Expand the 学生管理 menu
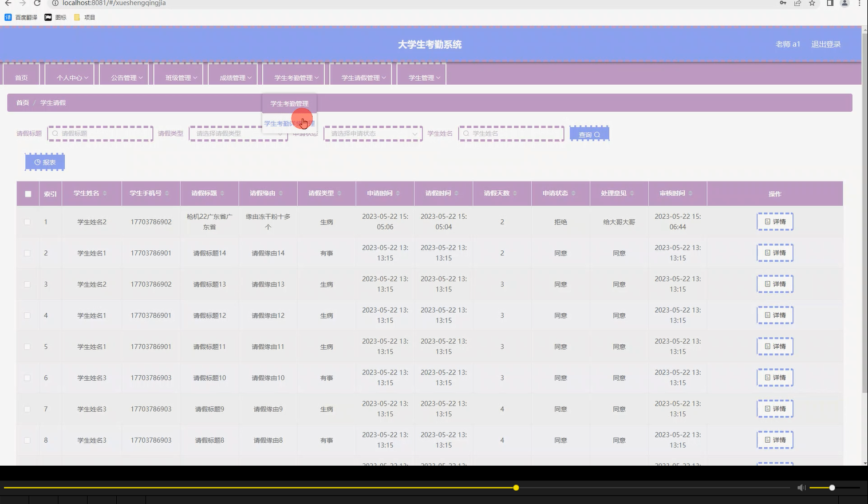This screenshot has height=504, width=868. [421, 75]
